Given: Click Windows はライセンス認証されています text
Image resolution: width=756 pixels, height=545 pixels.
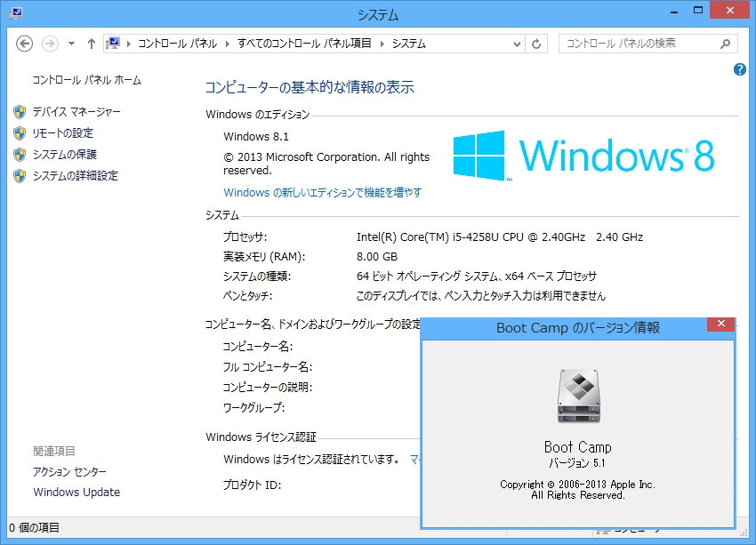Looking at the screenshot, I should point(311,460).
